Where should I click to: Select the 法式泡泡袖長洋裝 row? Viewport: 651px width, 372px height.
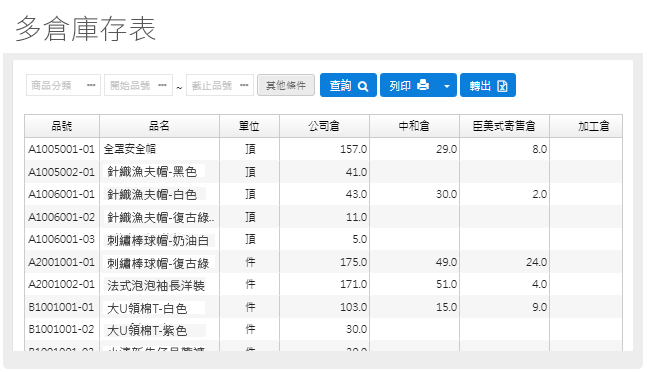pyautogui.click(x=323, y=284)
